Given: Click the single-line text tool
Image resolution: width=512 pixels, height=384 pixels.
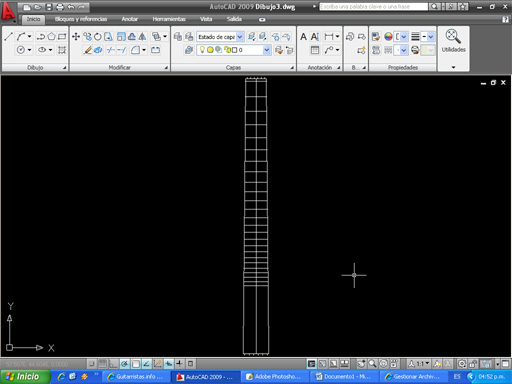Looking at the screenshot, I should pos(315,36).
